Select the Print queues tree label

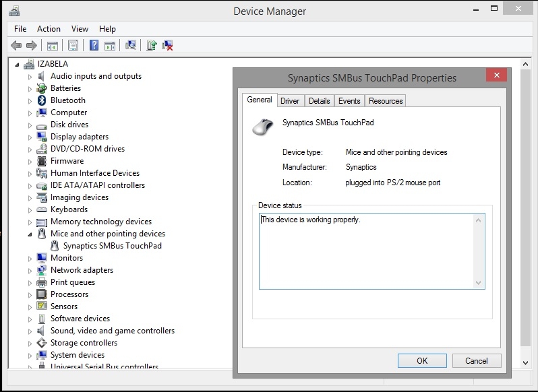[x=73, y=282]
